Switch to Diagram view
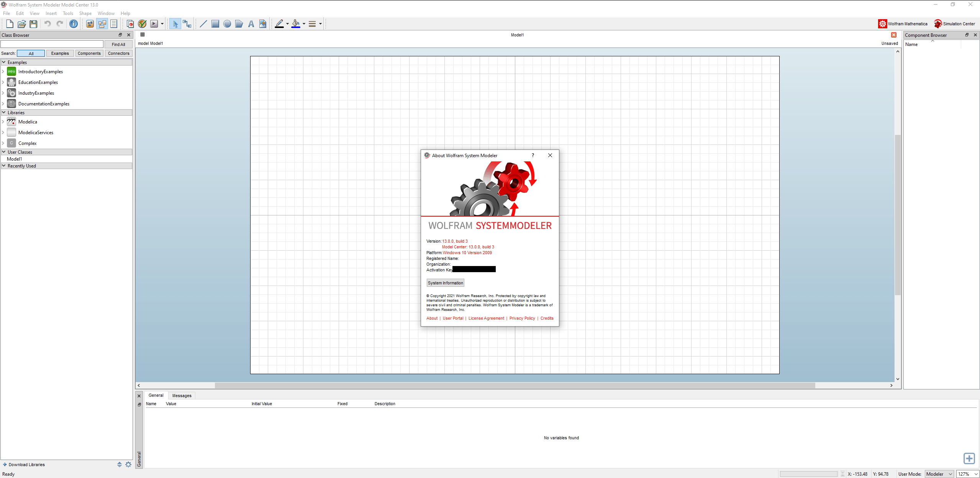Screen dimensions: 980x478 102,24
